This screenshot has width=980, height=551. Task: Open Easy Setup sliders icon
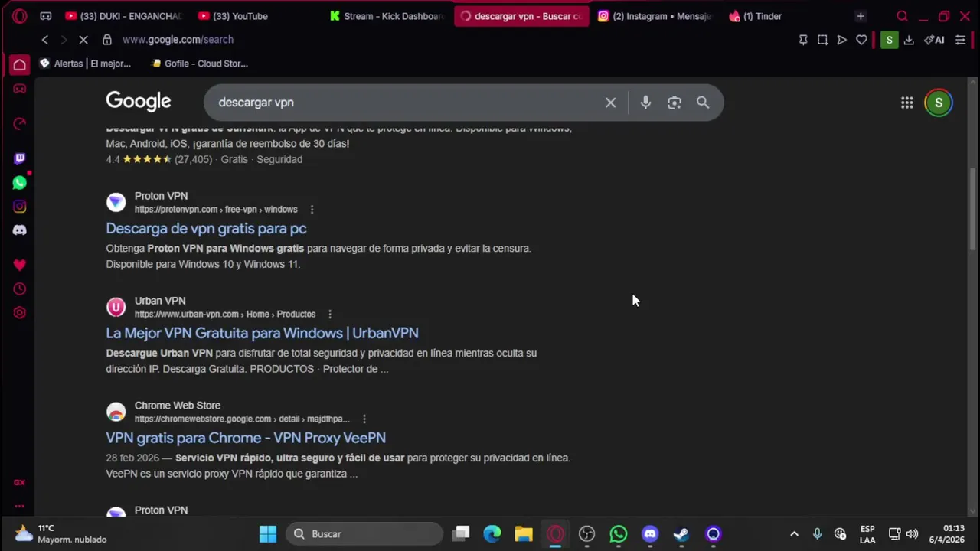[x=961, y=40]
